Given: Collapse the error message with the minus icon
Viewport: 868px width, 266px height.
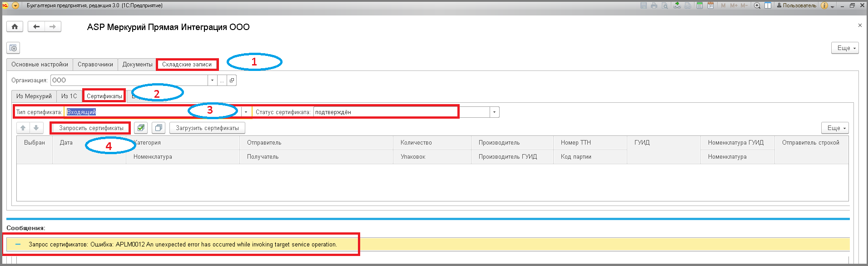Looking at the screenshot, I should coord(18,244).
